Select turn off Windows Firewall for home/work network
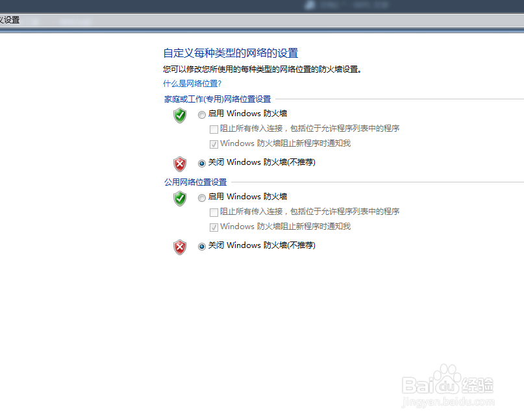 201,164
